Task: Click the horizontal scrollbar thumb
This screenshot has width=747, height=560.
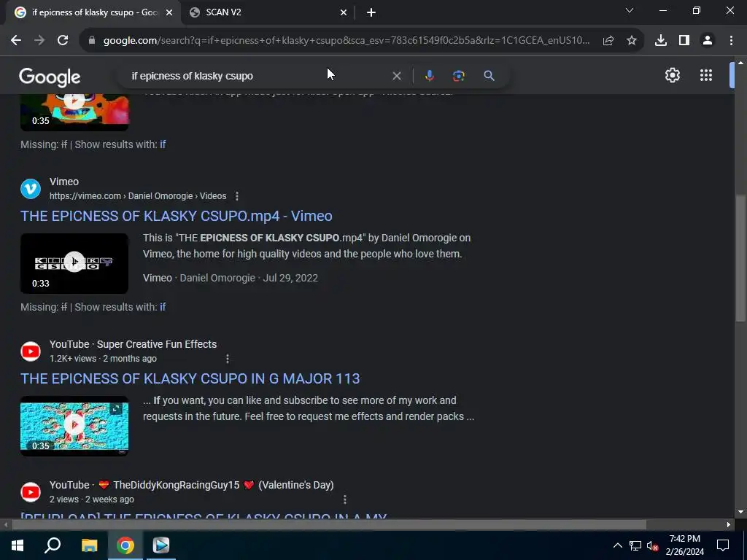Action: click(329, 525)
